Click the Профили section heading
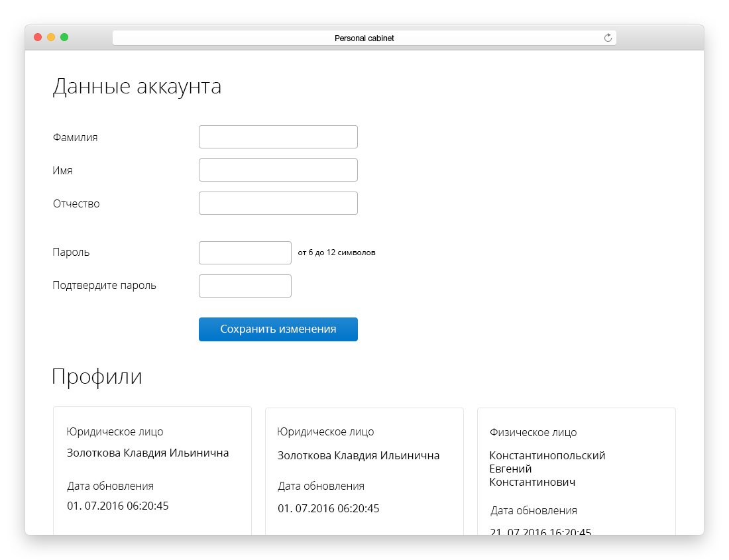This screenshot has height=560, width=729. 97,376
